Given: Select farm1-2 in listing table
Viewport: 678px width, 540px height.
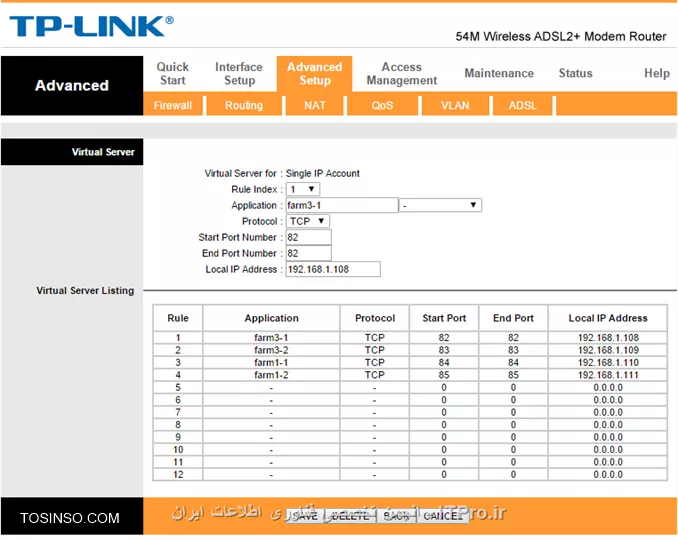Looking at the screenshot, I should pyautogui.click(x=271, y=375).
